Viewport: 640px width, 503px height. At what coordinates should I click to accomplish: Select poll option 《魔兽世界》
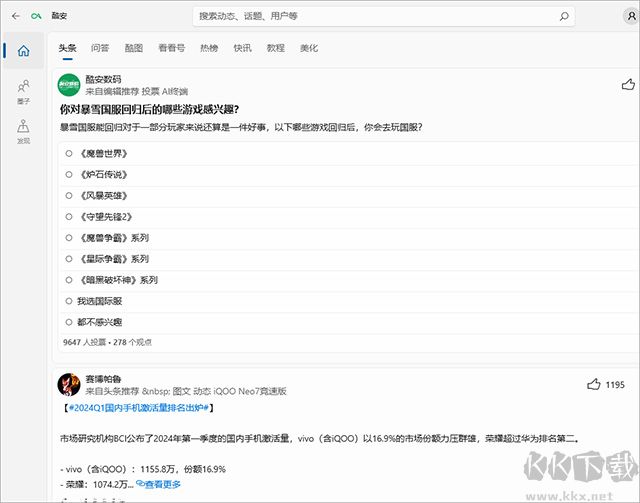pyautogui.click(x=69, y=154)
